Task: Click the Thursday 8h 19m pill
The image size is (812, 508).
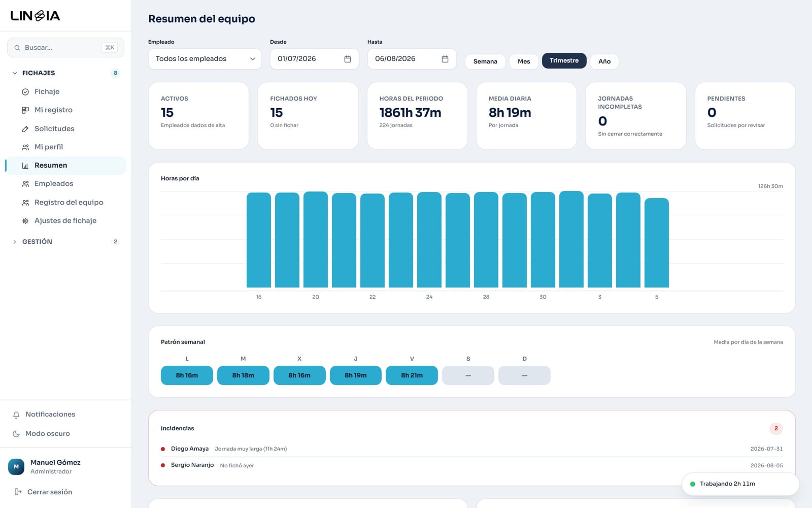Action: (356, 375)
